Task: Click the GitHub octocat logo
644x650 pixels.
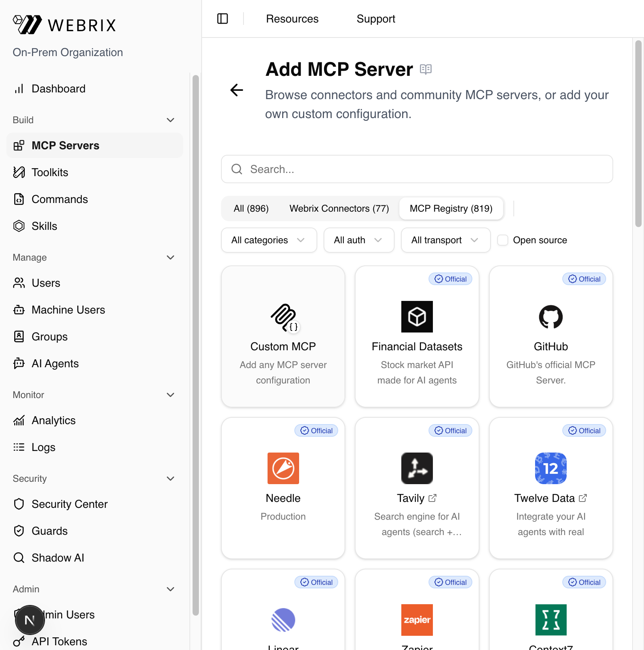Action: point(551,317)
